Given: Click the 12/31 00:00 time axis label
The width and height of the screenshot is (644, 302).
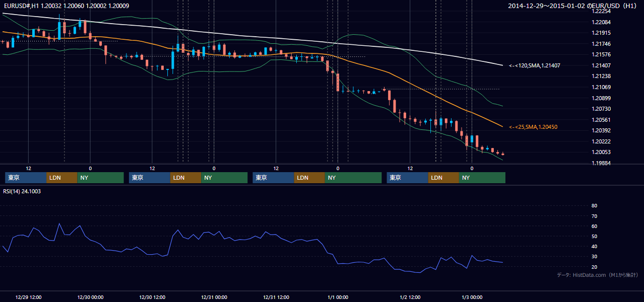Looking at the screenshot, I should coord(214,297).
